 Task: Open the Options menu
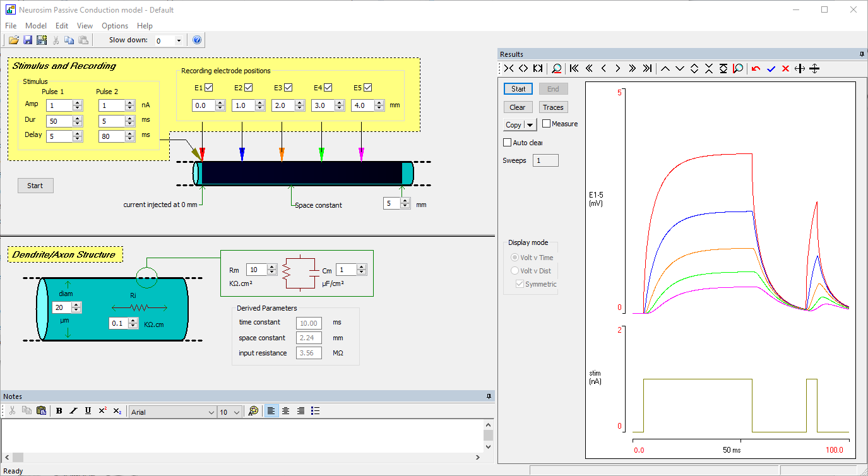(x=115, y=26)
